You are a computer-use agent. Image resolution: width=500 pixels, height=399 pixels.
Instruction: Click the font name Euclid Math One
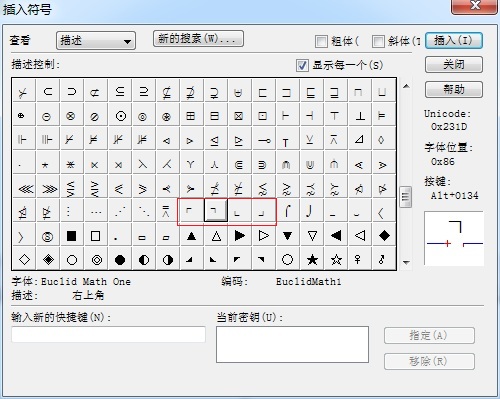(x=86, y=282)
